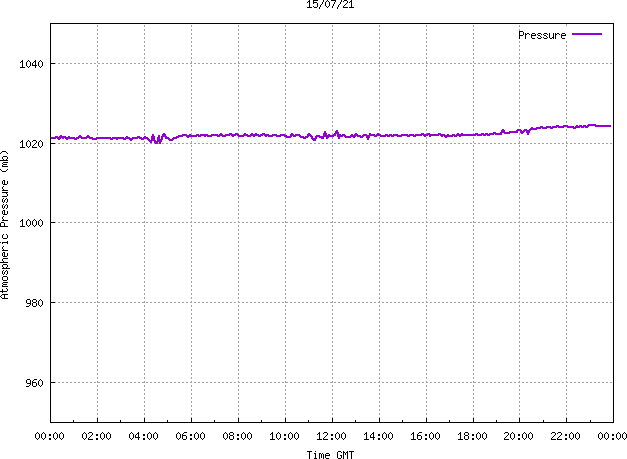Select the 1040 y-axis label
Image resolution: width=627 pixels, height=459 pixels.
pyautogui.click(x=31, y=64)
